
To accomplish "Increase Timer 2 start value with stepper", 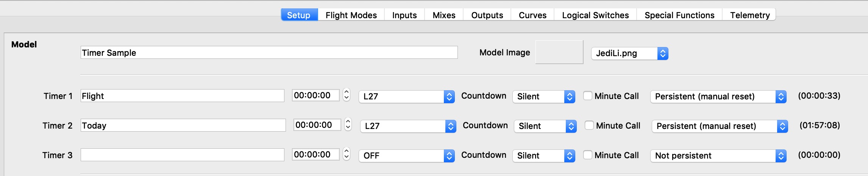I will [x=348, y=121].
